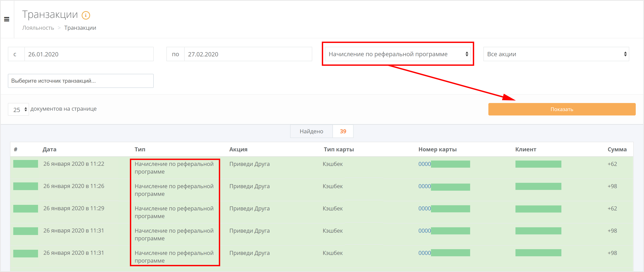Change the 25 documents per page selector

coord(18,110)
